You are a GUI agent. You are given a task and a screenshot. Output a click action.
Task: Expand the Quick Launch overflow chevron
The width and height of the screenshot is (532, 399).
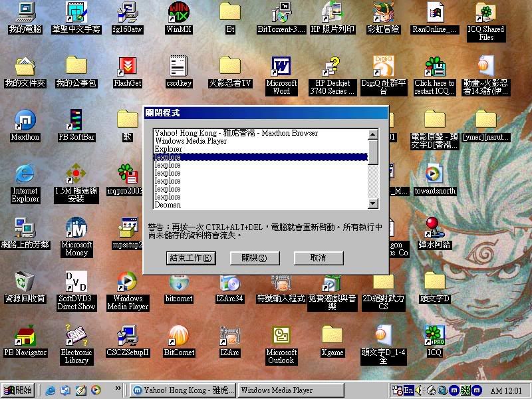pyautogui.click(x=118, y=388)
